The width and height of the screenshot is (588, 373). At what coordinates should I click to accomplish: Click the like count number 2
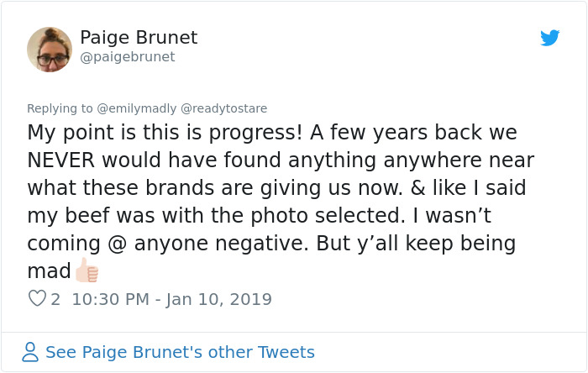click(55, 299)
